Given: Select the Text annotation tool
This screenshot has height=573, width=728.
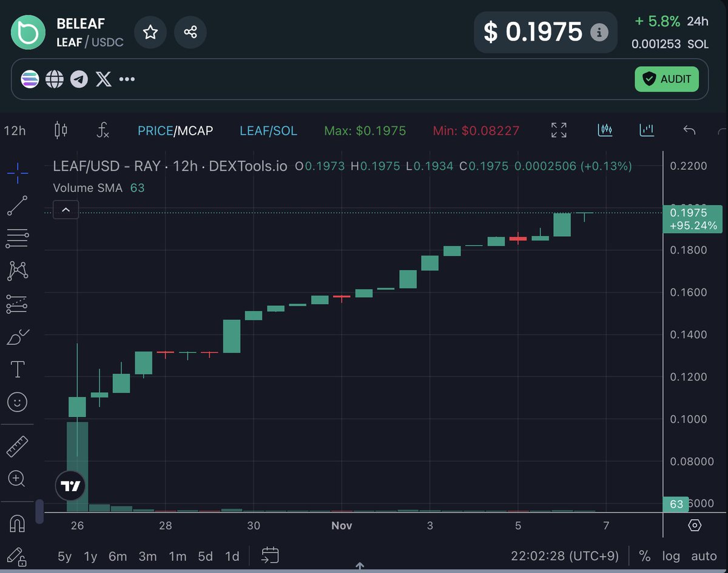Looking at the screenshot, I should pyautogui.click(x=18, y=368).
